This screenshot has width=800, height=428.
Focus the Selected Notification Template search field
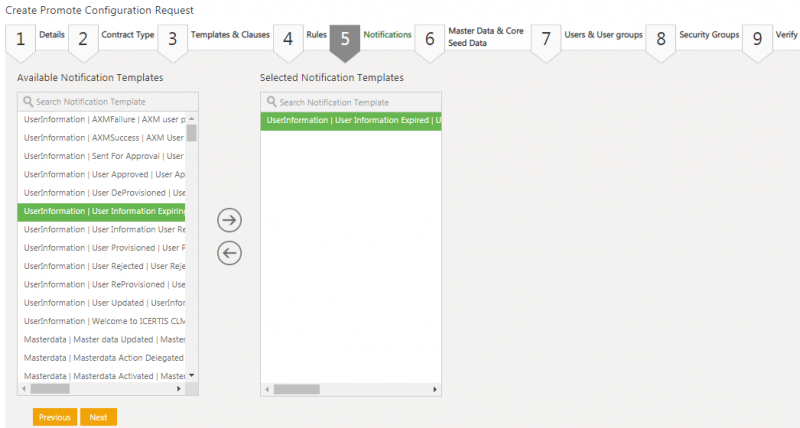pyautogui.click(x=357, y=102)
